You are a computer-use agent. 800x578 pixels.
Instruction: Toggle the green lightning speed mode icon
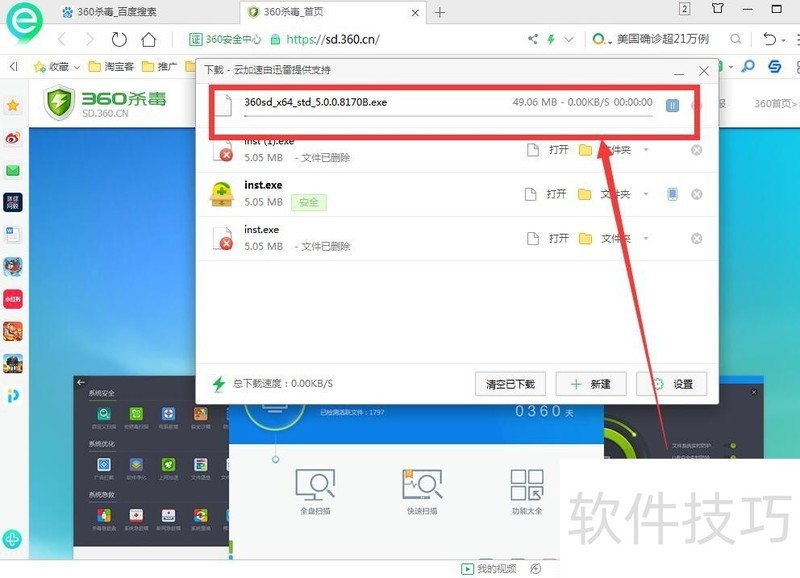[x=551, y=39]
